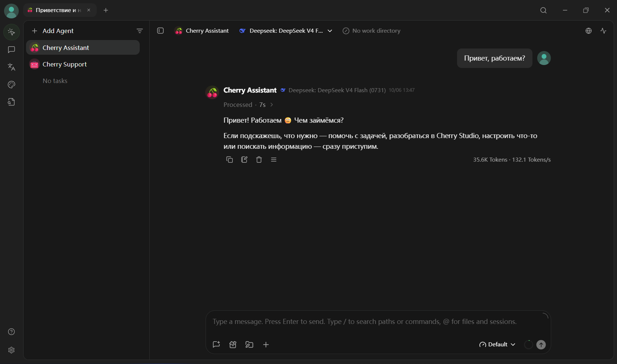The width and height of the screenshot is (617, 364).
Task: Select the Приветствие tab
Action: 60,10
